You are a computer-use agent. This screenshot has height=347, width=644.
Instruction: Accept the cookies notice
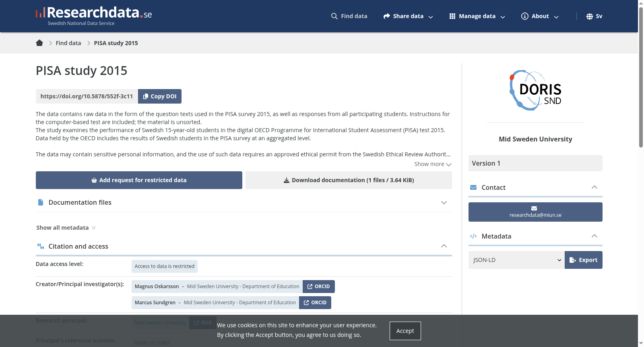pyautogui.click(x=405, y=331)
